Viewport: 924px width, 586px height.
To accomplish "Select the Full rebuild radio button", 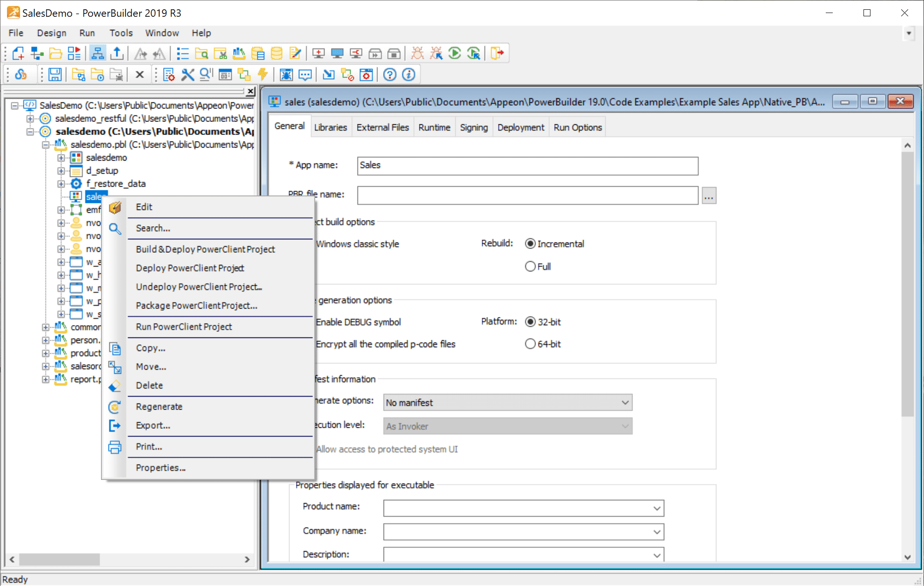I will [530, 266].
